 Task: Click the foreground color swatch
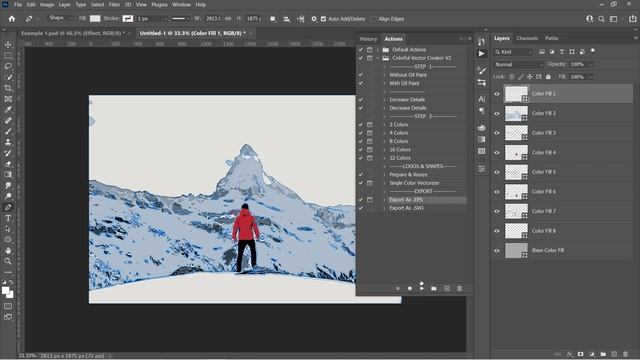[x=5, y=290]
